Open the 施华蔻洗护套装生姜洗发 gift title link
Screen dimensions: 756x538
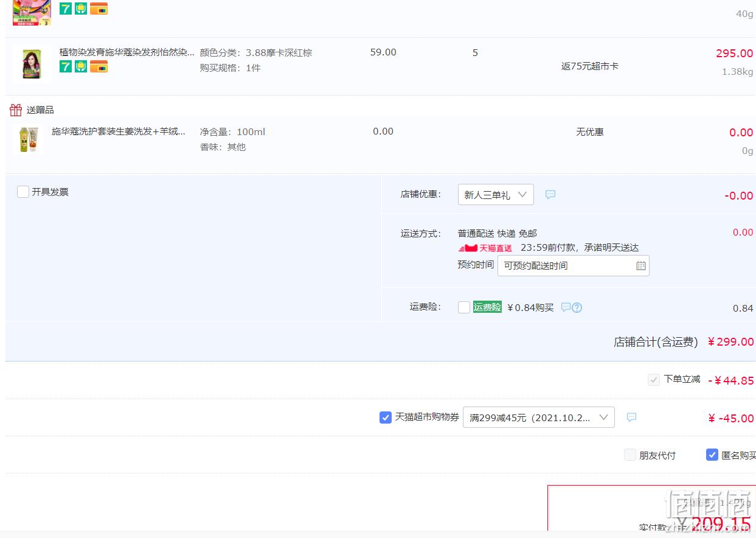coord(119,131)
